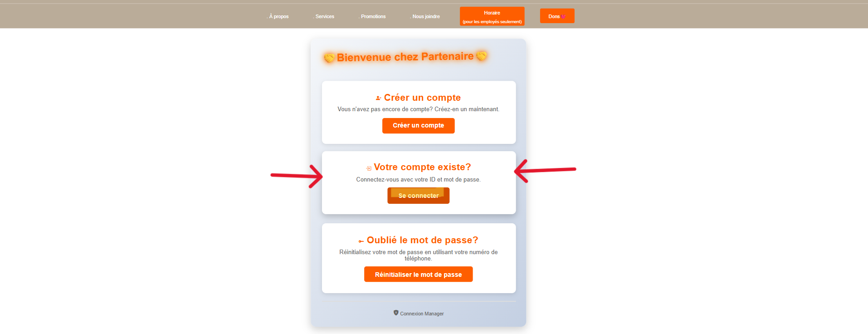The image size is (868, 334).
Task: Click the shield icon next to Connexion Manager
Action: click(396, 313)
